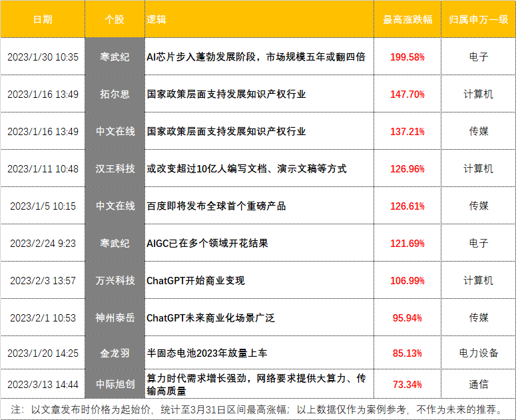Select date 2023/1/16 13:49 in 拓尔思 row
Screen dimensions: 516x420
coord(43,95)
